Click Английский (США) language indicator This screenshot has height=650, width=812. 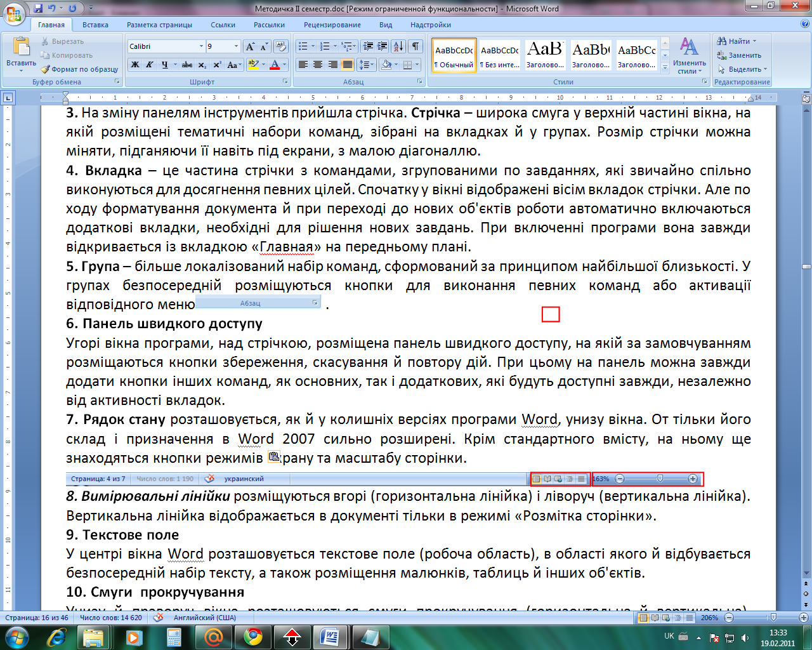(204, 618)
